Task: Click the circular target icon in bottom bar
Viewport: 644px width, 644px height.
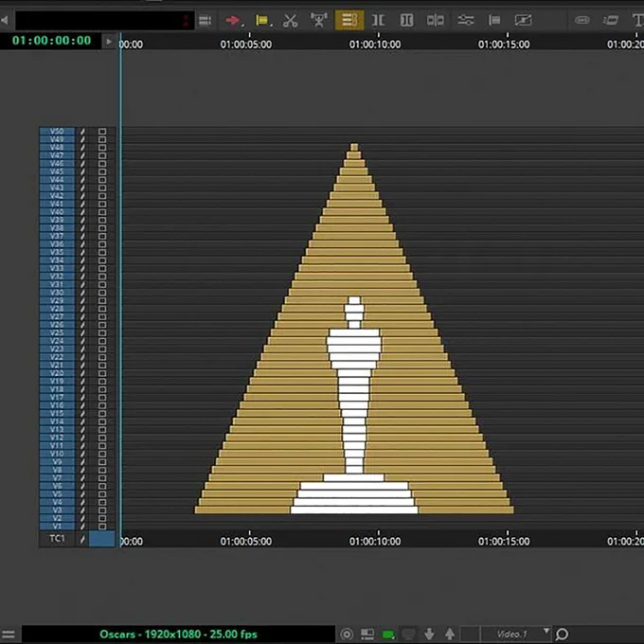Action: 347,635
